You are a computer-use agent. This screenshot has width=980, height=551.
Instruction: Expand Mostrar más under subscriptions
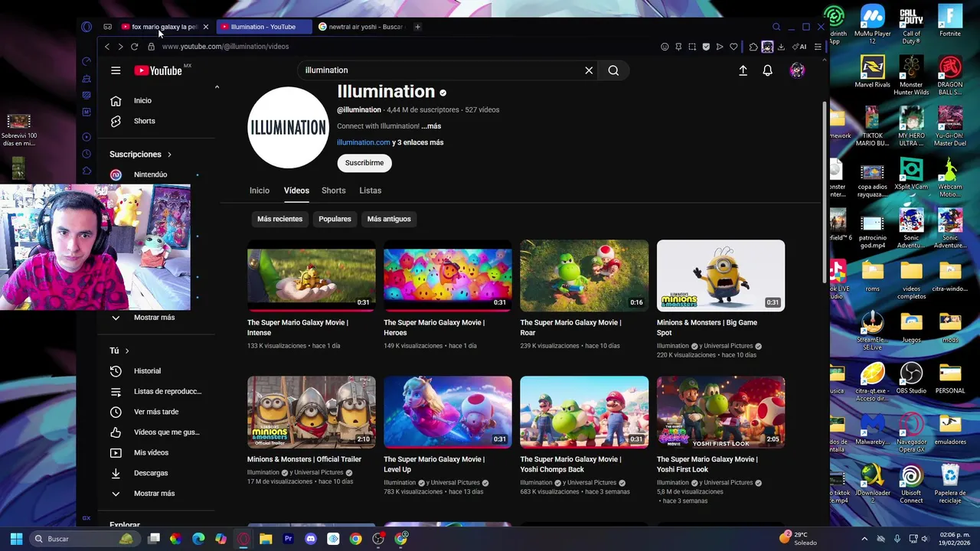[158, 318]
